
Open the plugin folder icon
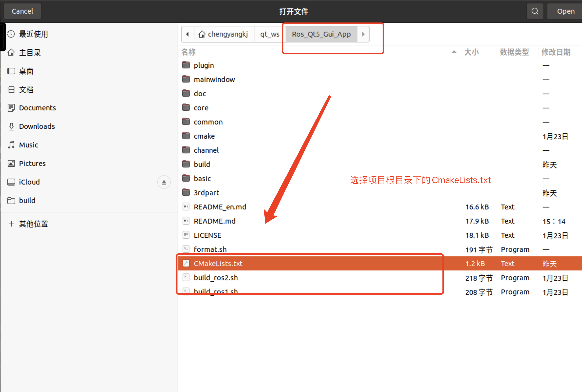186,65
